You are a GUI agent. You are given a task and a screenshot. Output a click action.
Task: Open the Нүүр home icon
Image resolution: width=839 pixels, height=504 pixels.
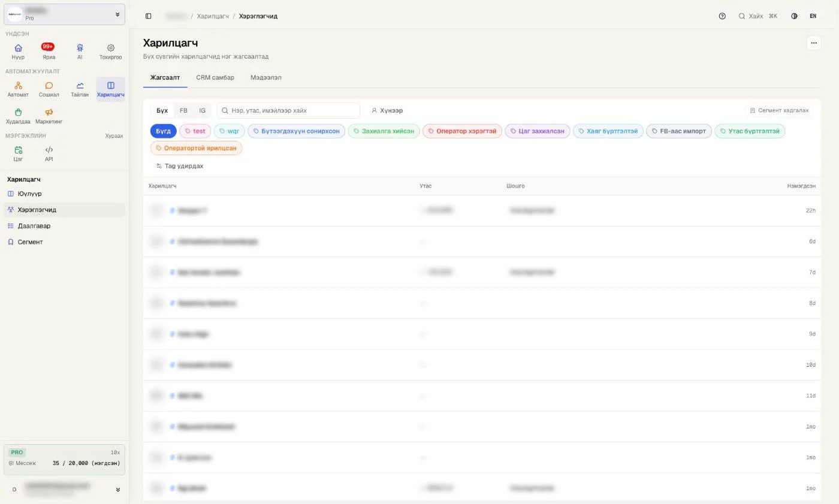point(18,52)
